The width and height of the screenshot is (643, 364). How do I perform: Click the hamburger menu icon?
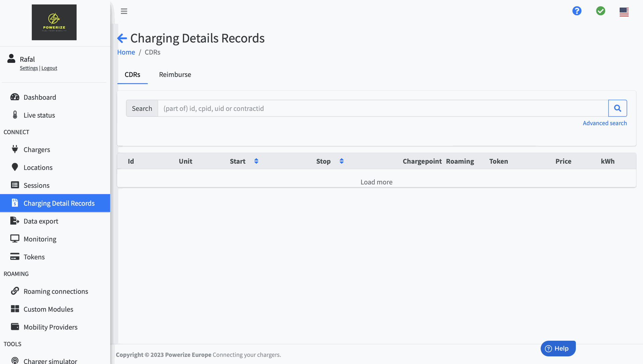pyautogui.click(x=124, y=11)
